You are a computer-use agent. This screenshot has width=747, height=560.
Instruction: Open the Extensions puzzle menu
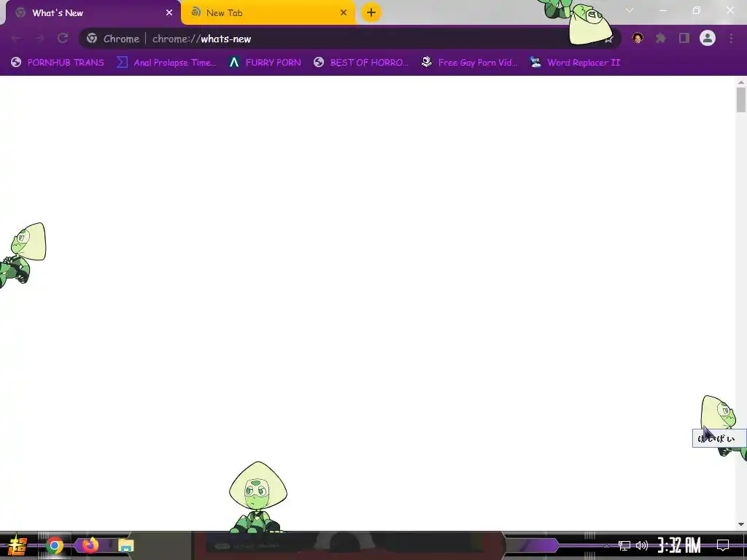point(661,38)
